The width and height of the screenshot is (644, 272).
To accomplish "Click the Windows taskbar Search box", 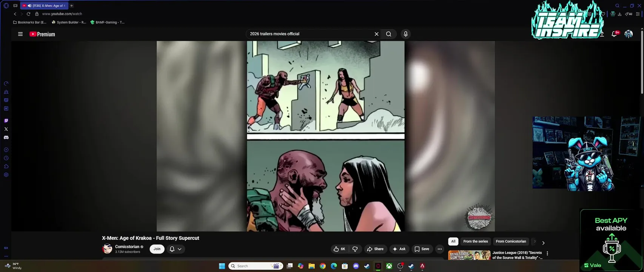I will [x=256, y=266].
